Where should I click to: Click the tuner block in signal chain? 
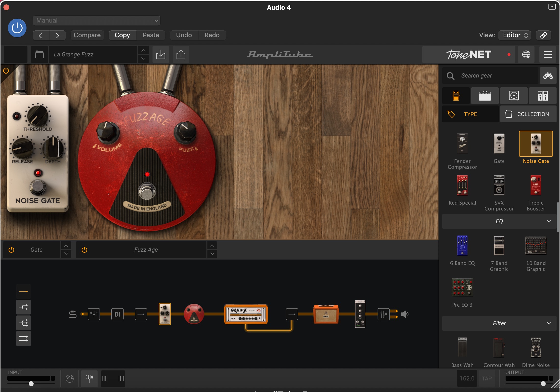[94, 314]
